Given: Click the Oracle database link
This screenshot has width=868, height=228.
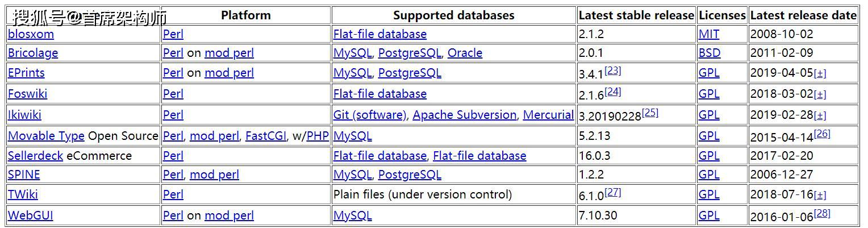Looking at the screenshot, I should tap(465, 53).
